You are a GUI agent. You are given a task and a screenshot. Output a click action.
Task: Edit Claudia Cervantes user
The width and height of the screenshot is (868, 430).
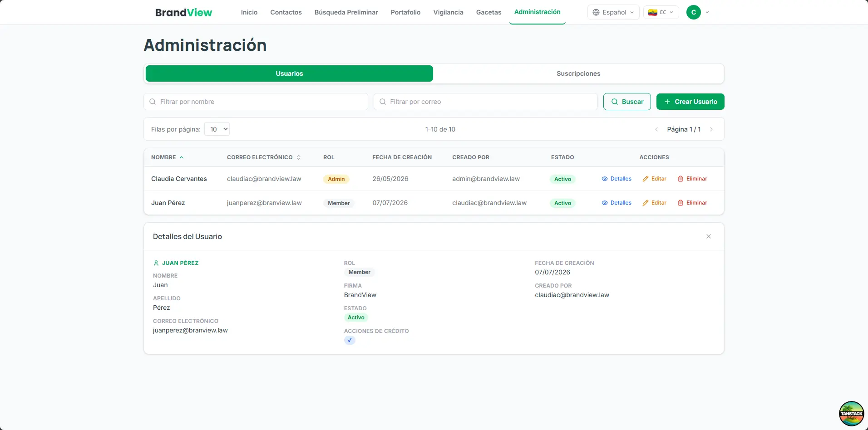point(655,179)
